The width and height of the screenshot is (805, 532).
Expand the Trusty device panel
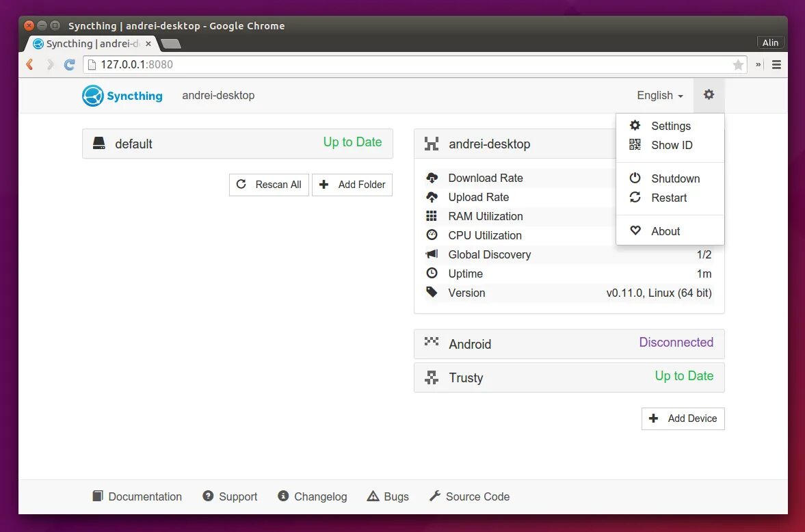tap(569, 377)
